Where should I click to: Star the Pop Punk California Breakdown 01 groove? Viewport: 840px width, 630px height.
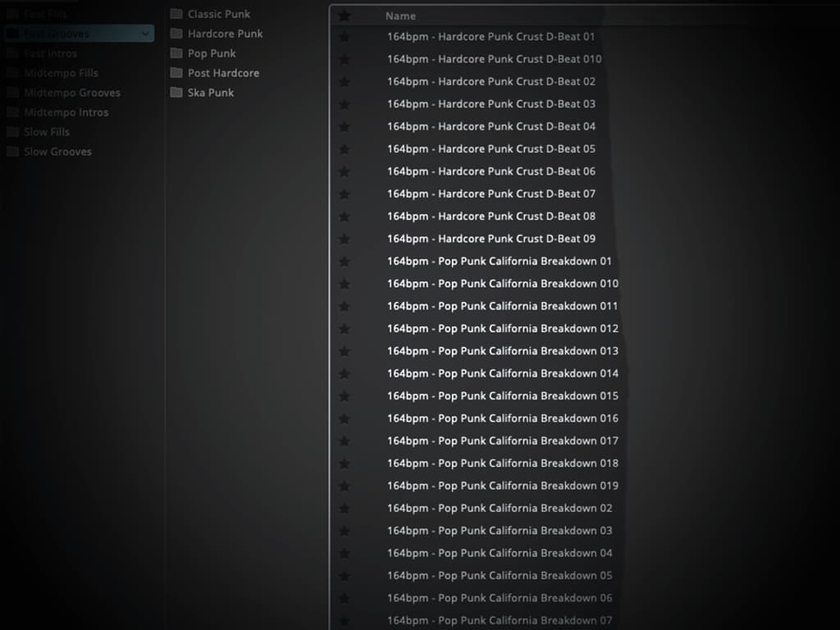pyautogui.click(x=345, y=262)
